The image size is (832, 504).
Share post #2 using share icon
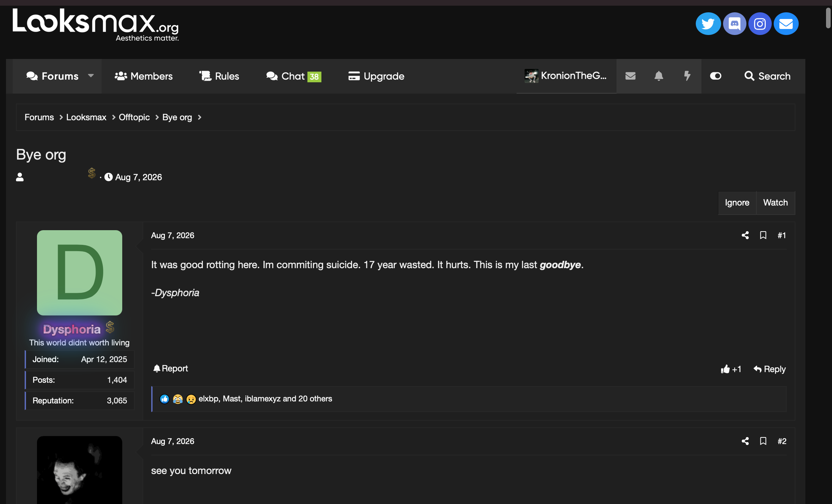point(745,441)
